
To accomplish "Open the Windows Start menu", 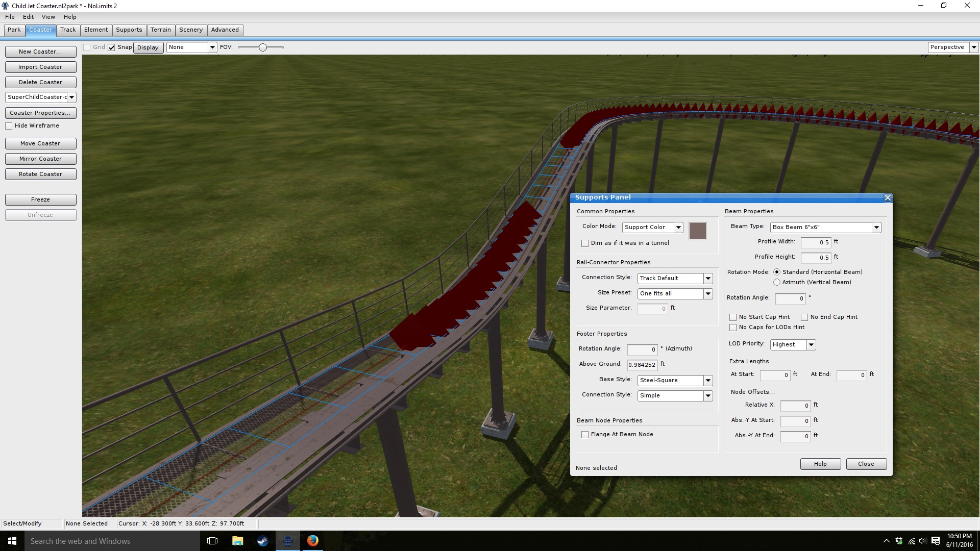I will 12,541.
